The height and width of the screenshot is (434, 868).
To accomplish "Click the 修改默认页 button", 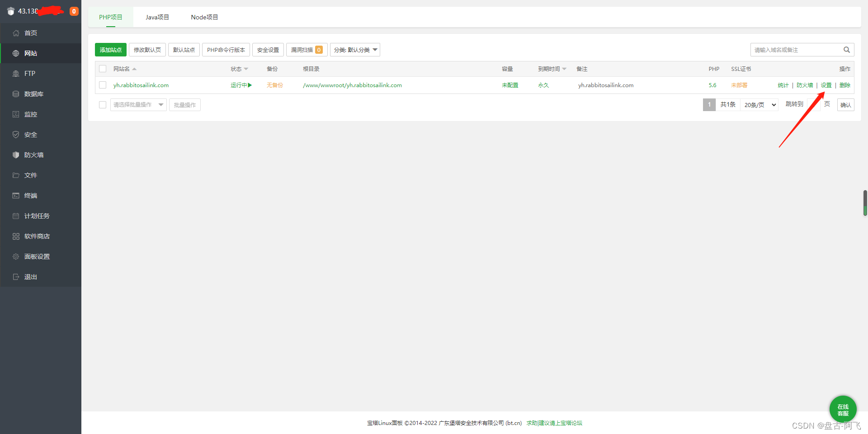I will 147,50.
